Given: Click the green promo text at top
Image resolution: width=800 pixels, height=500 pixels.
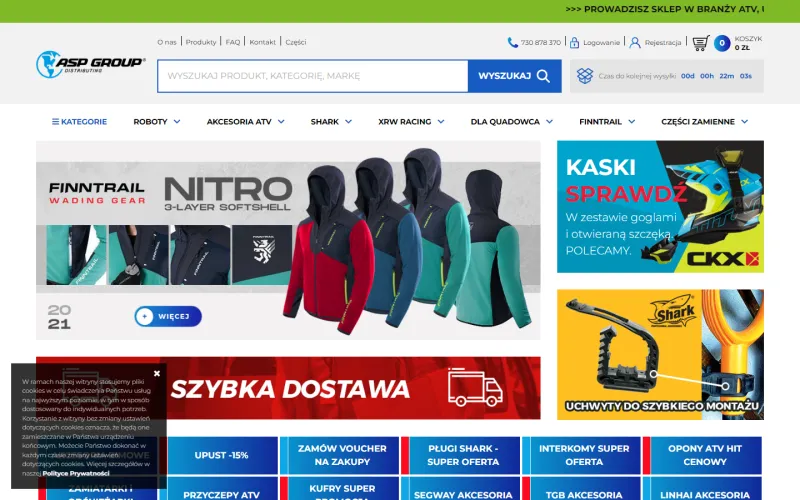Looking at the screenshot, I should click(664, 9).
